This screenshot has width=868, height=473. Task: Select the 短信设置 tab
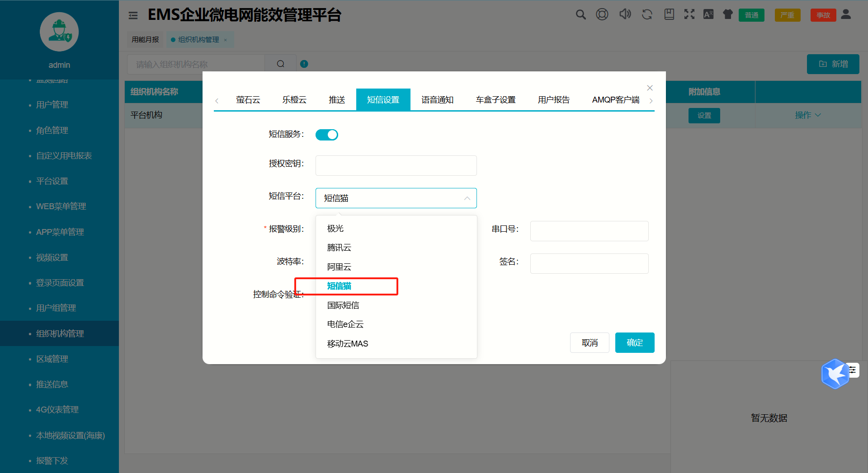point(383,100)
